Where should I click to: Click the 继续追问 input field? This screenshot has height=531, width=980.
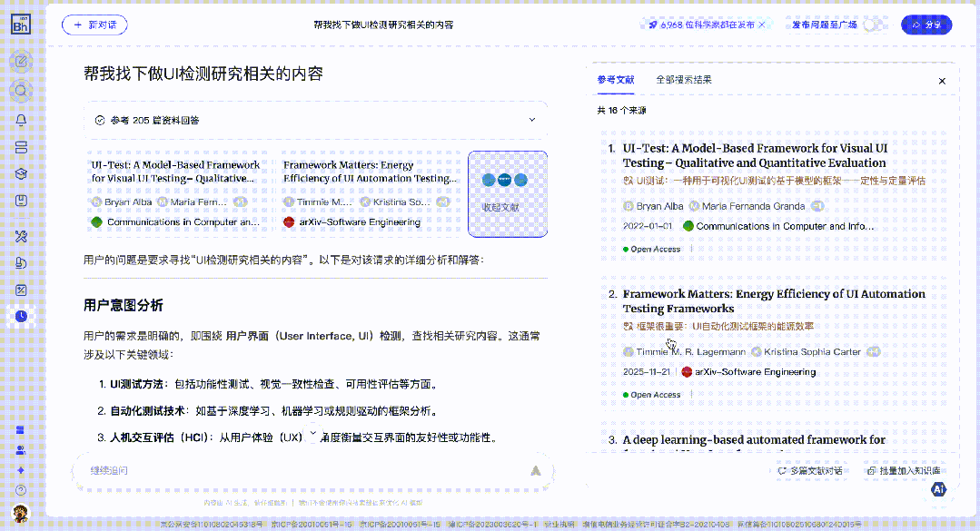pyautogui.click(x=300, y=470)
